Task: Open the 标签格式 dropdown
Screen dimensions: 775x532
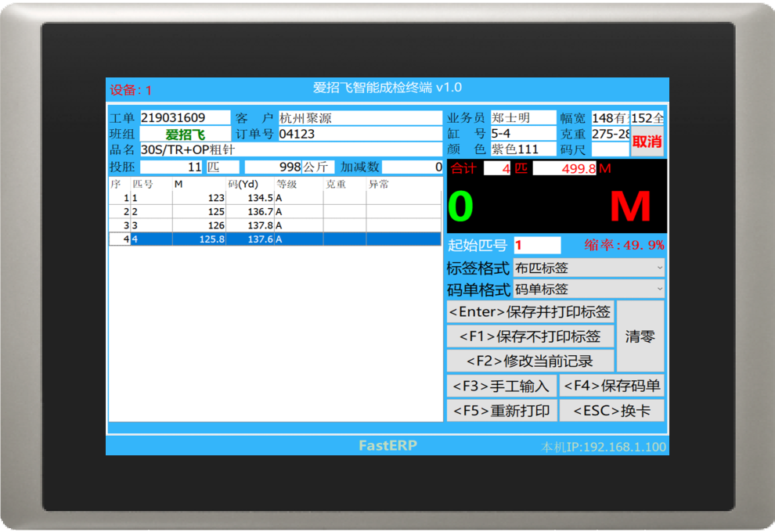Action: pos(589,268)
